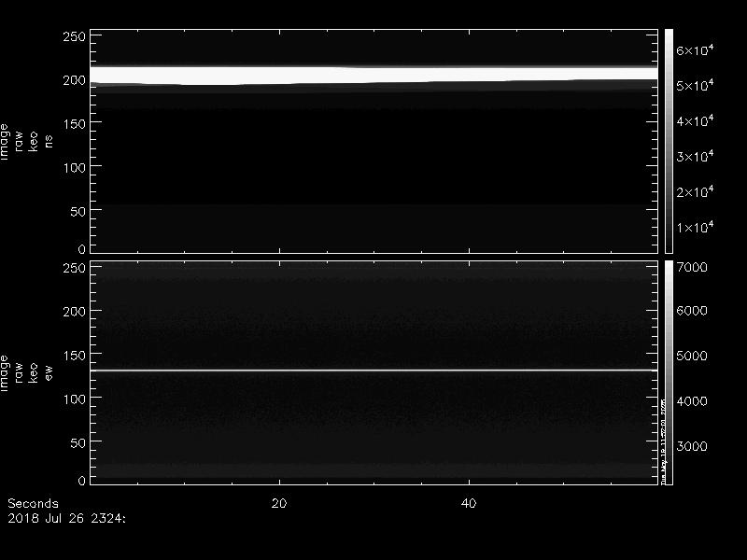Click y-axis label '0' on ns keogram

click(81, 248)
